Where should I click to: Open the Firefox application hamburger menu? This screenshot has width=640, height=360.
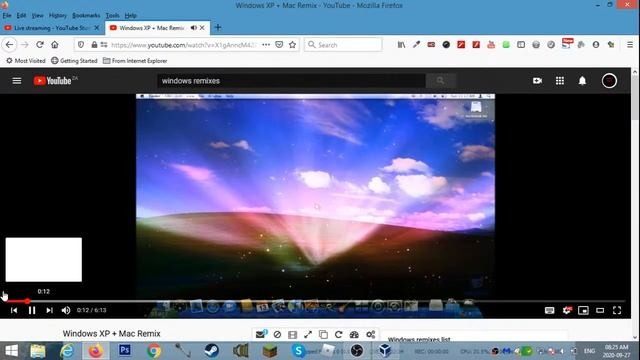point(630,44)
